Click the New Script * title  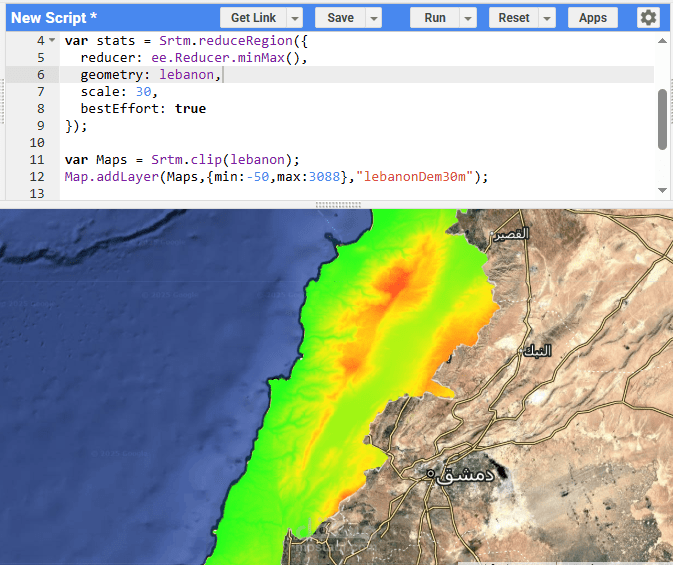point(54,18)
